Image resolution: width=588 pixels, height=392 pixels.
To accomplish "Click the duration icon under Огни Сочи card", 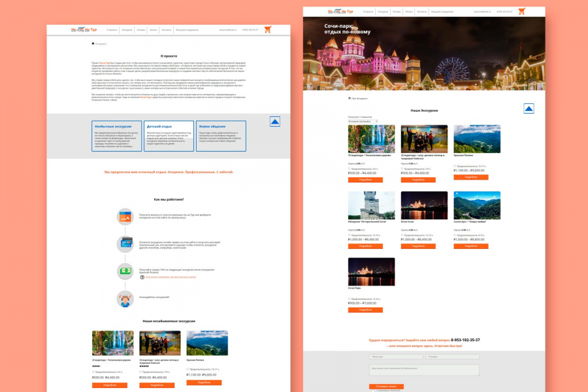I will tap(402, 235).
